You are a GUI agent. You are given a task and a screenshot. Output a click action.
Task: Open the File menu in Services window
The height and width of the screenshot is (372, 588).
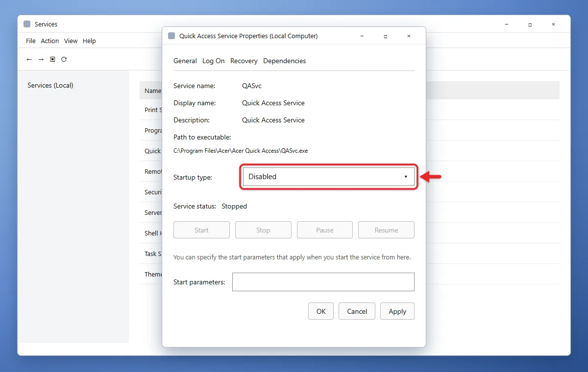click(x=31, y=41)
